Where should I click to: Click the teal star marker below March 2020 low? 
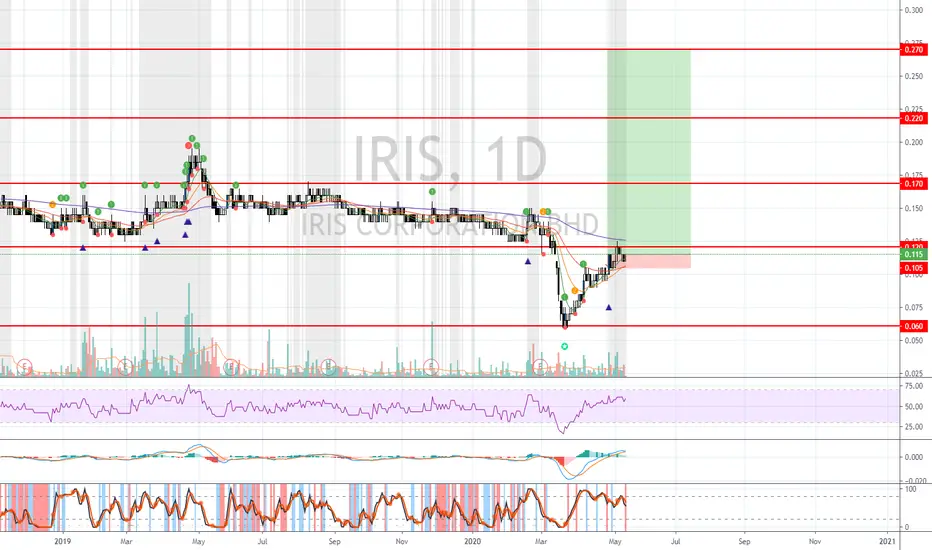[565, 346]
